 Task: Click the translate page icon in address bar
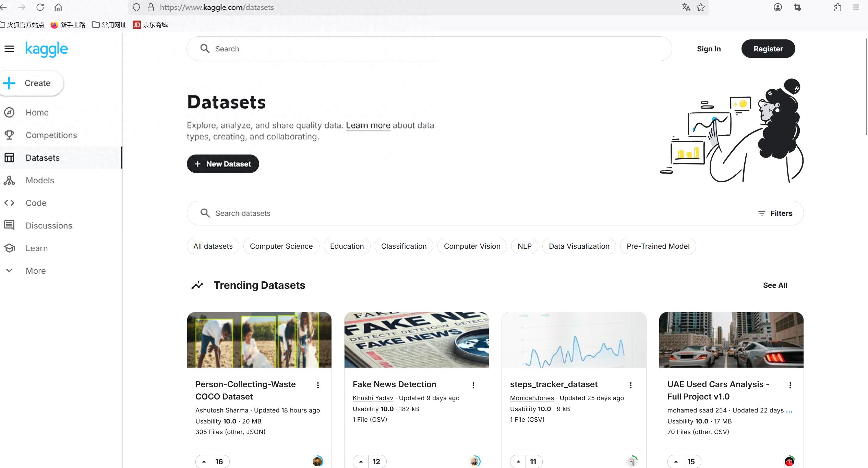coord(686,7)
